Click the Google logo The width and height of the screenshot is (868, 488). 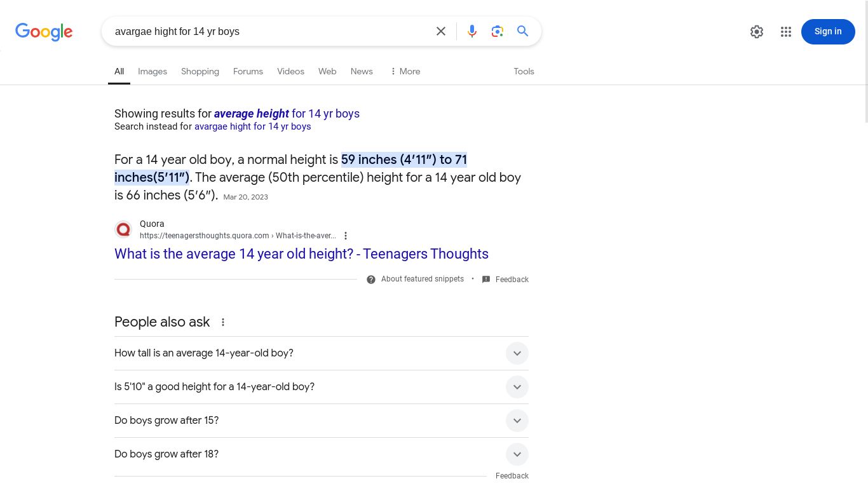pos(44,32)
